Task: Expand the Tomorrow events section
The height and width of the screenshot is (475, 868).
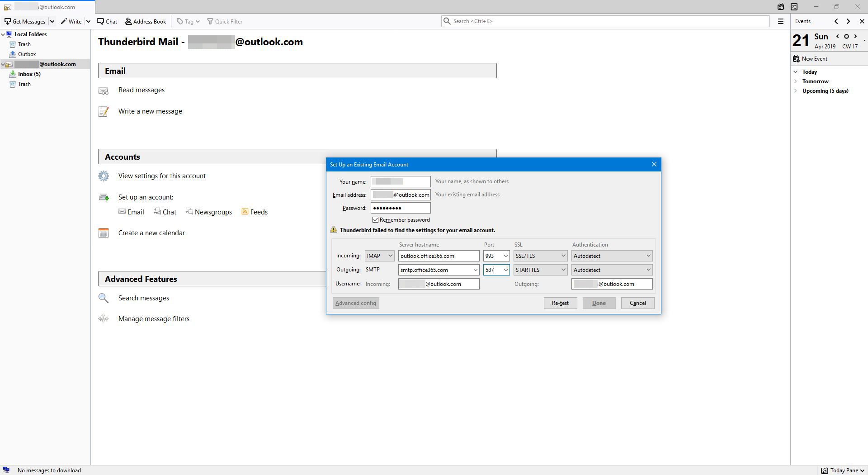Action: [796, 81]
